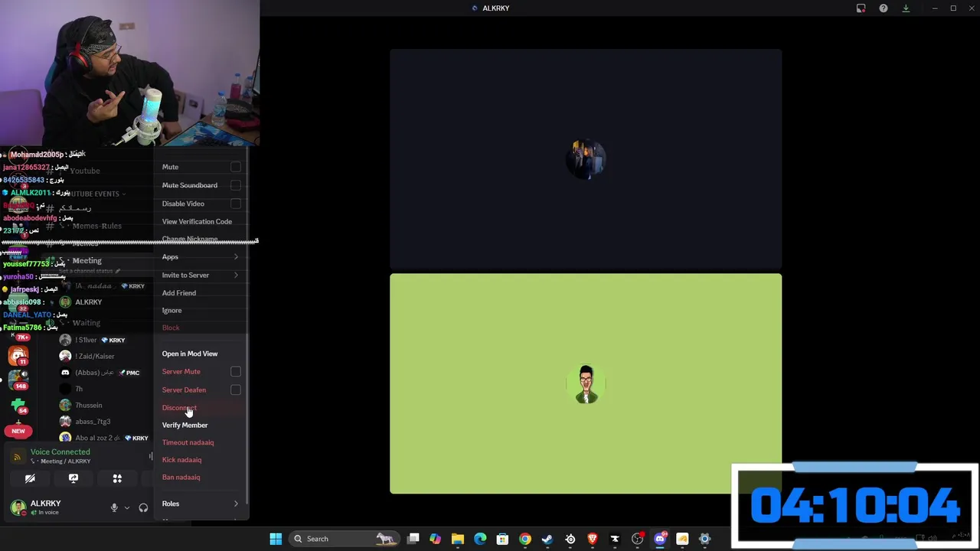Viewport: 980px width, 551px height.
Task: Expand the Invite to Server submenu
Action: pos(201,275)
